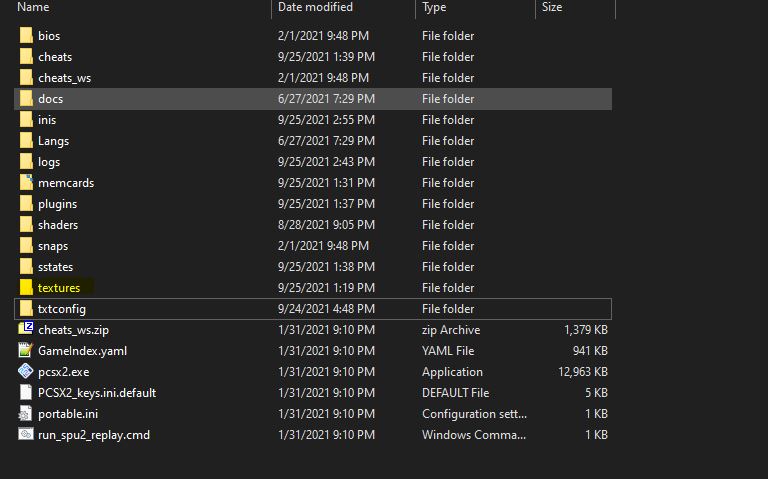768x479 pixels.
Task: Click the bios folder icon
Action: tap(26, 35)
